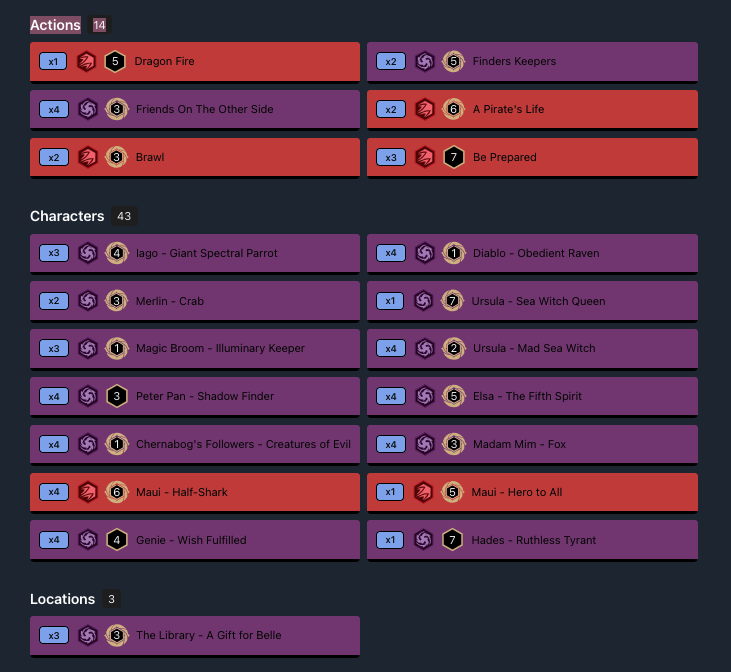
Task: Click the cost 7 icon on Hades - Ruthless Tyrant
Action: pos(453,540)
